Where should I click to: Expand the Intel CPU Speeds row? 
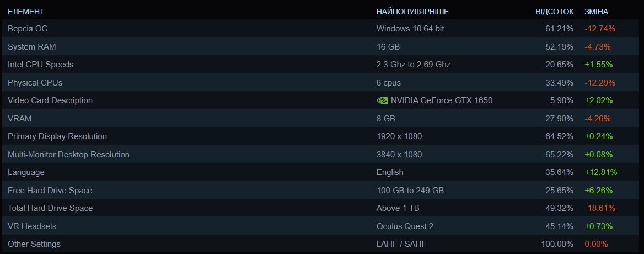pos(322,65)
